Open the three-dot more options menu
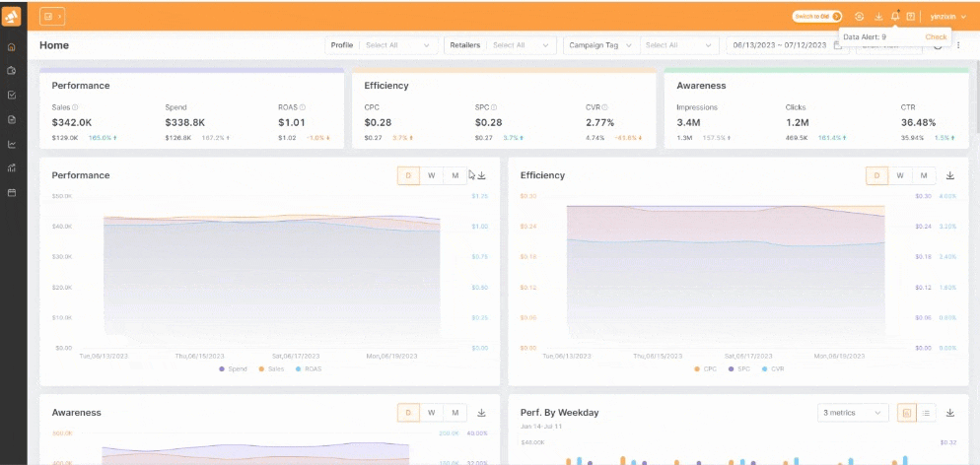 958,45
